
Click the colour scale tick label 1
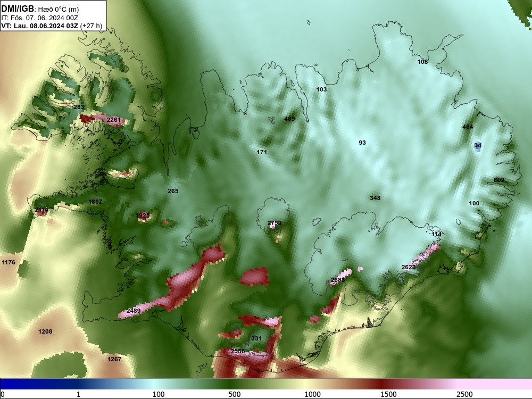(x=78, y=394)
